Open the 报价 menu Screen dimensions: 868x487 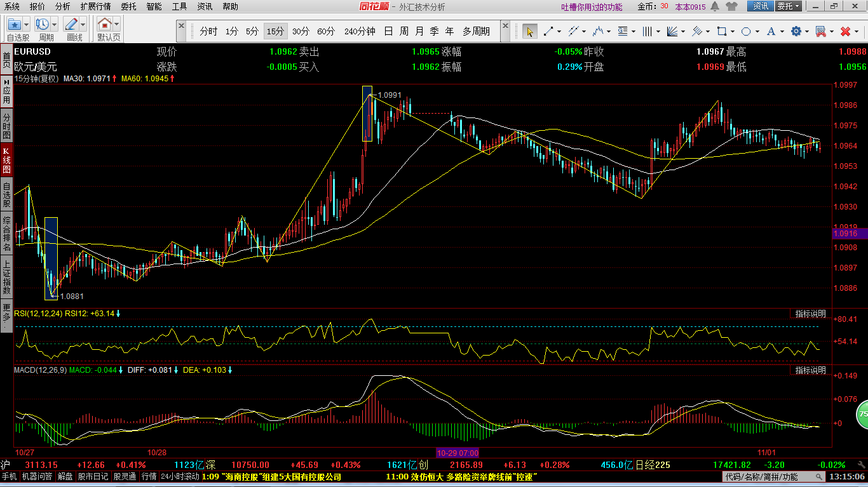coord(37,6)
